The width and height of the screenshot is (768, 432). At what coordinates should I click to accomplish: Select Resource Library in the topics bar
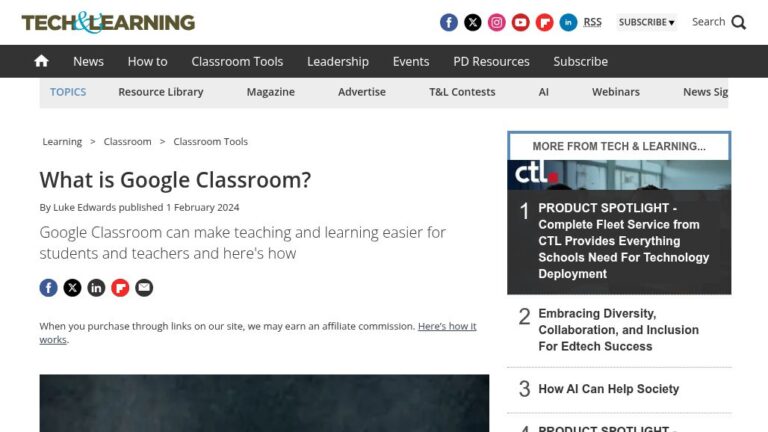pos(161,92)
